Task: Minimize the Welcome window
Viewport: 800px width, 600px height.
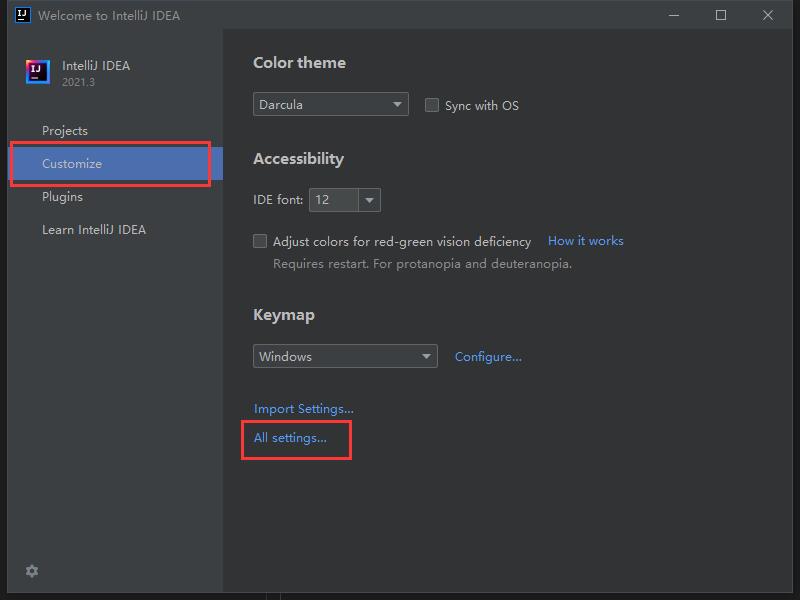Action: pos(674,15)
